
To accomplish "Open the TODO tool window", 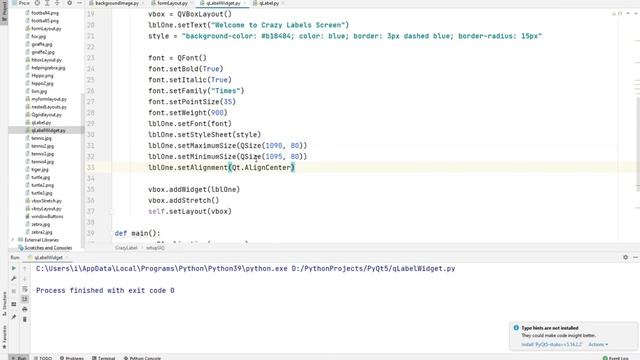I will [43, 358].
